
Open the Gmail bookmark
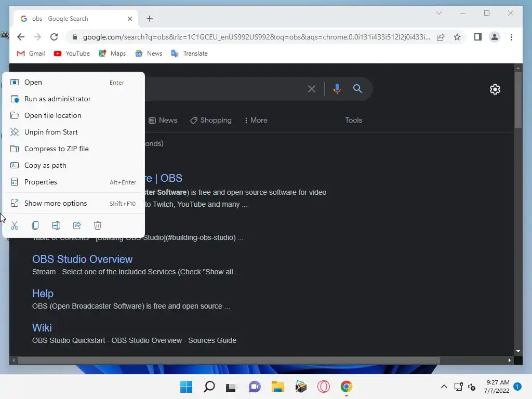(x=31, y=54)
